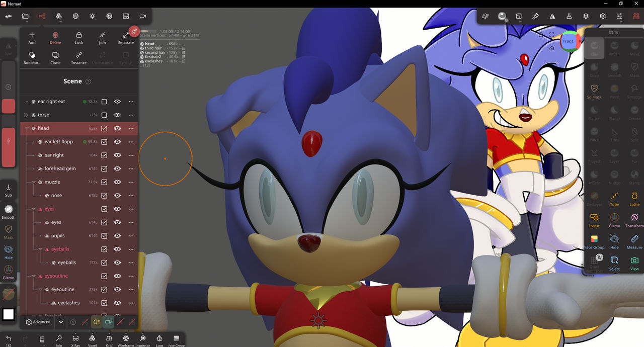The height and width of the screenshot is (347, 644).
Task: Open the white color swatch
Action: (9, 314)
